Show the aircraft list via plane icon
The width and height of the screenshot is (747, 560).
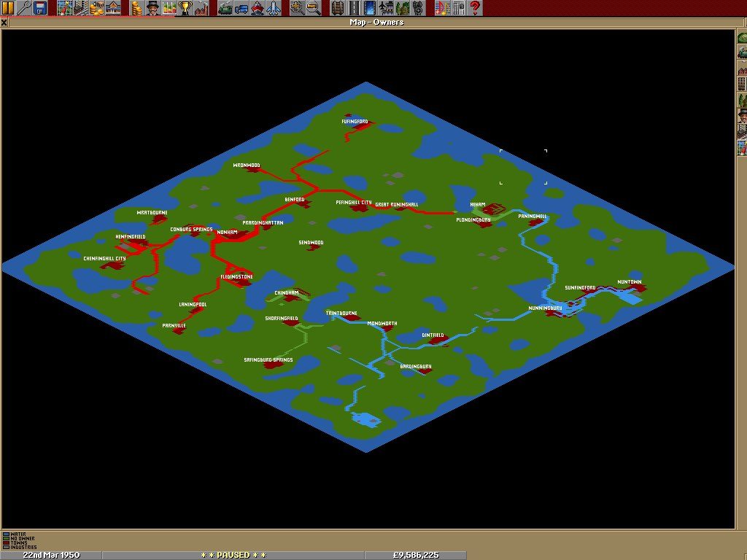(274, 7)
